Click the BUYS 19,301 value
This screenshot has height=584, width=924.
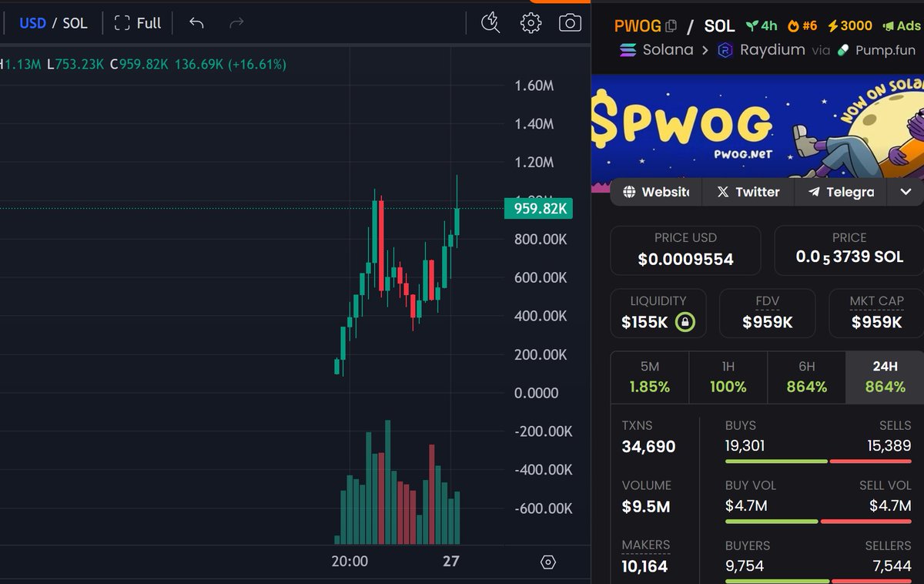coord(745,445)
